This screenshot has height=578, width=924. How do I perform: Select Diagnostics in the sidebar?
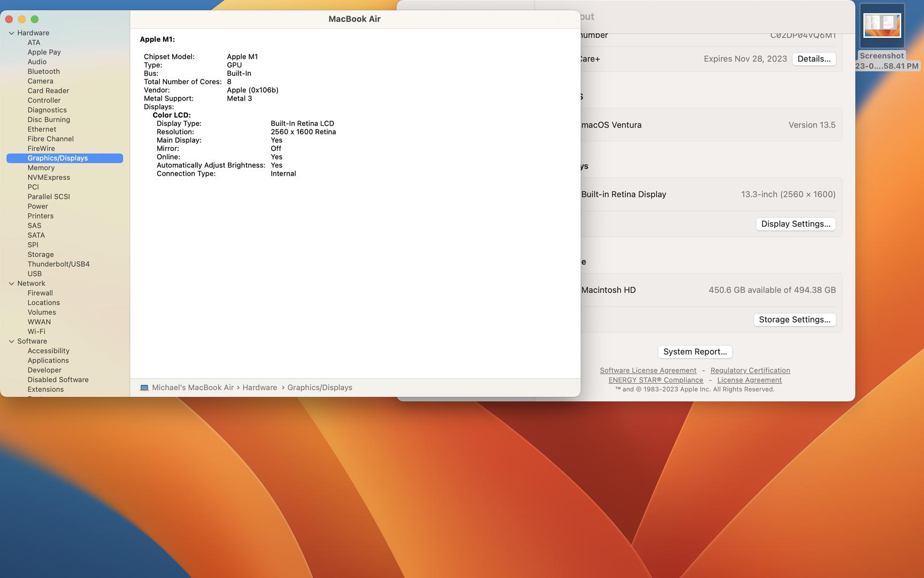pyautogui.click(x=47, y=110)
